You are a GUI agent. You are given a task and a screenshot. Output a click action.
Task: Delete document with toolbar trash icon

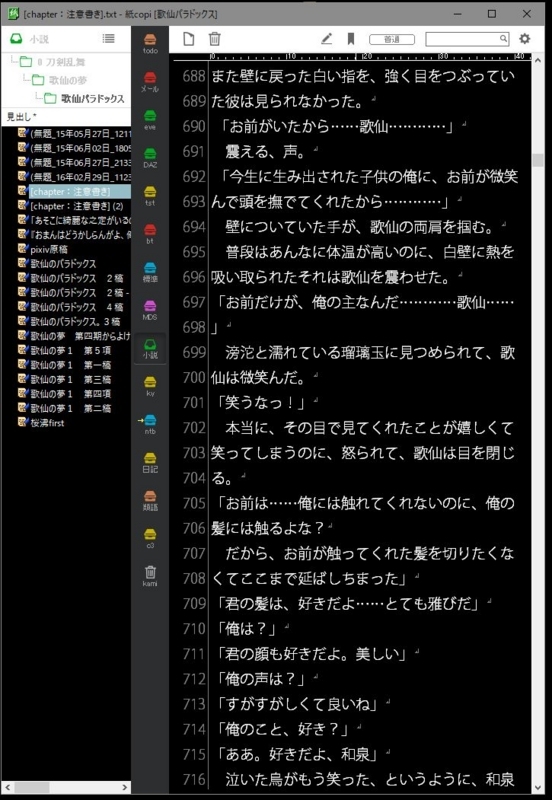tap(215, 39)
